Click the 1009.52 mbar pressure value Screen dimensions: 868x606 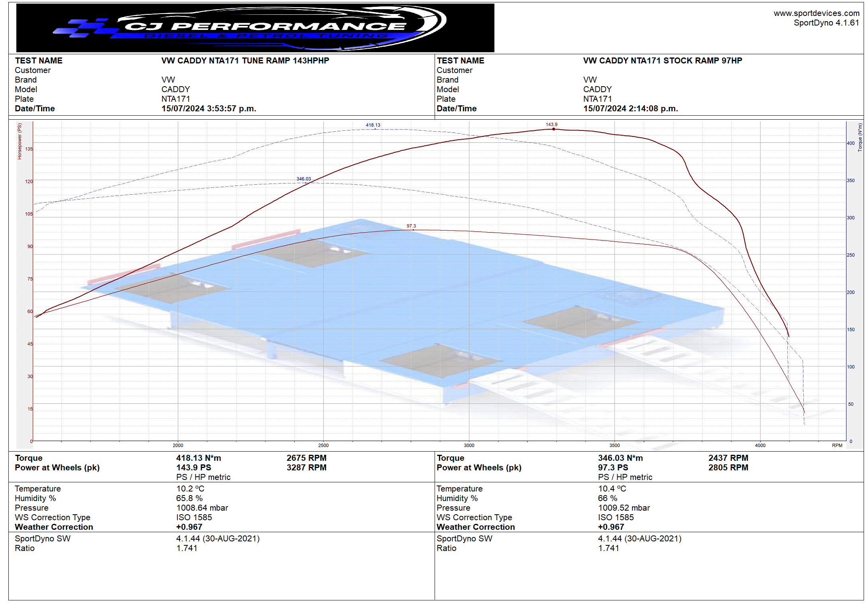click(x=624, y=508)
